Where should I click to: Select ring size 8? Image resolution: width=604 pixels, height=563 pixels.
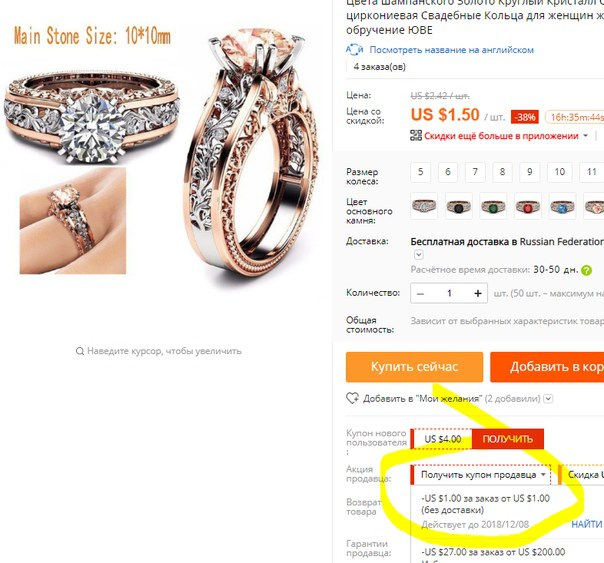point(502,172)
